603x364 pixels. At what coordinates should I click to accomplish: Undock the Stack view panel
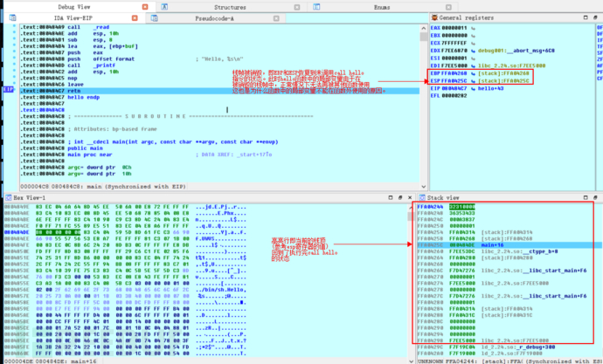coord(595,197)
